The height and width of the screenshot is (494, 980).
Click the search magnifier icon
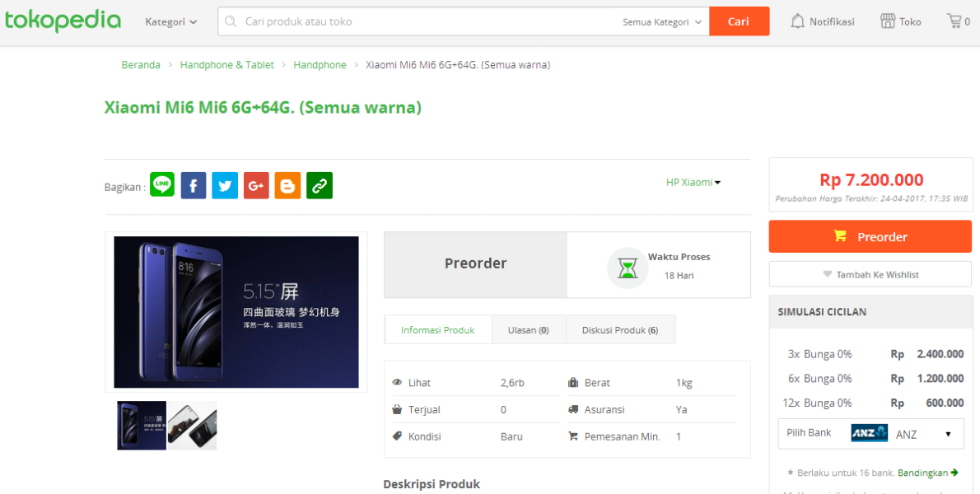(231, 22)
